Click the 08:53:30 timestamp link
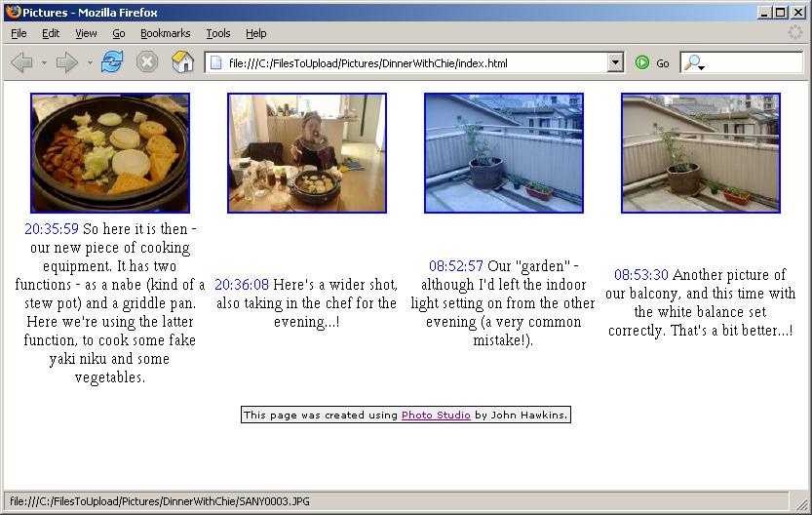Screen dimensions: 812x515 click(x=641, y=275)
